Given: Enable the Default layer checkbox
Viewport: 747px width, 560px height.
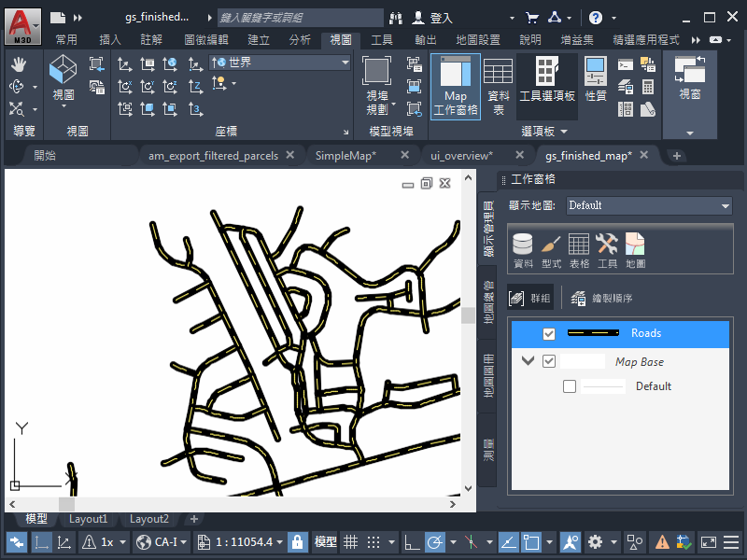Looking at the screenshot, I should [x=570, y=386].
